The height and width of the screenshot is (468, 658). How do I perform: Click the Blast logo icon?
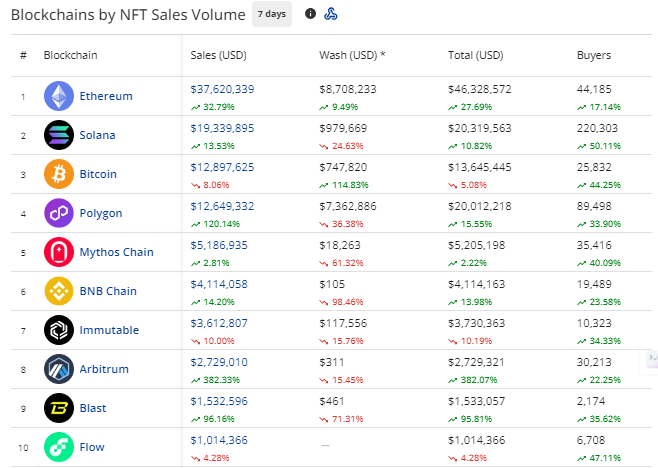point(59,408)
